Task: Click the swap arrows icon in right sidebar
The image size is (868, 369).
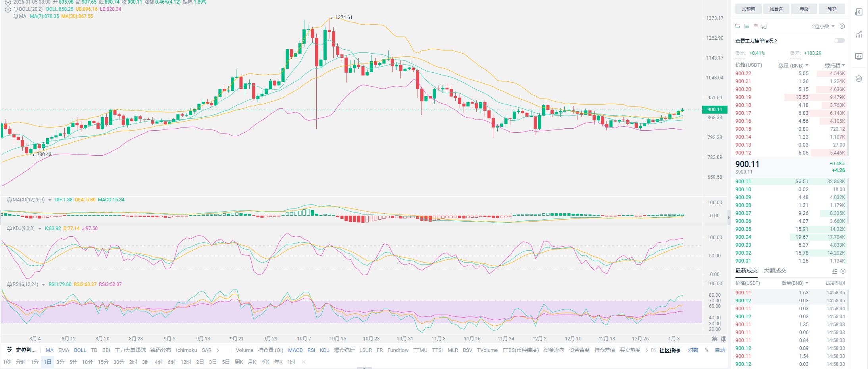Action: tap(859, 79)
